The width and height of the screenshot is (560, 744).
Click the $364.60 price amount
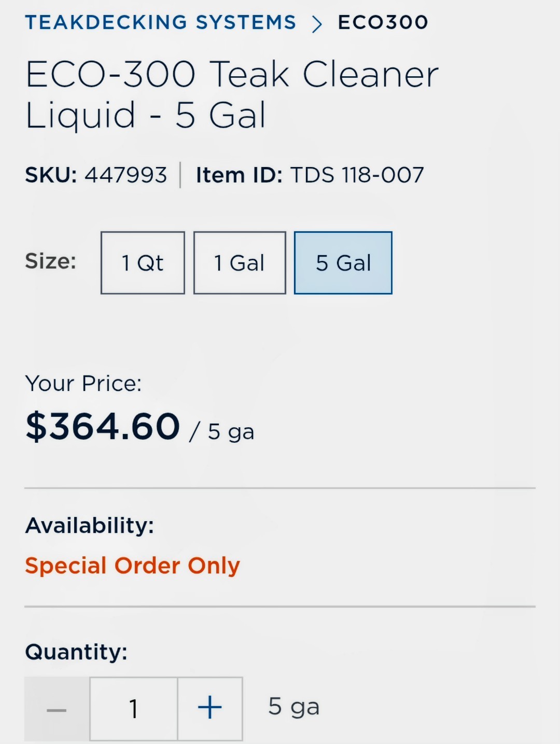tap(103, 427)
